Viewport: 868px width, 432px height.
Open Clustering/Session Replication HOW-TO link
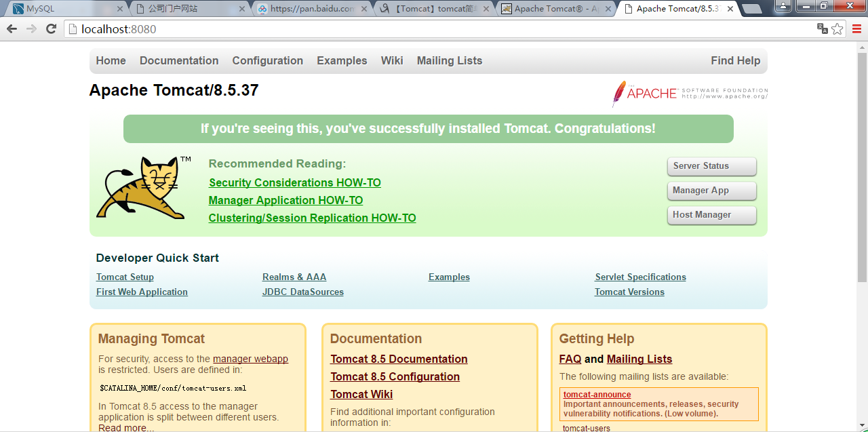click(x=312, y=218)
